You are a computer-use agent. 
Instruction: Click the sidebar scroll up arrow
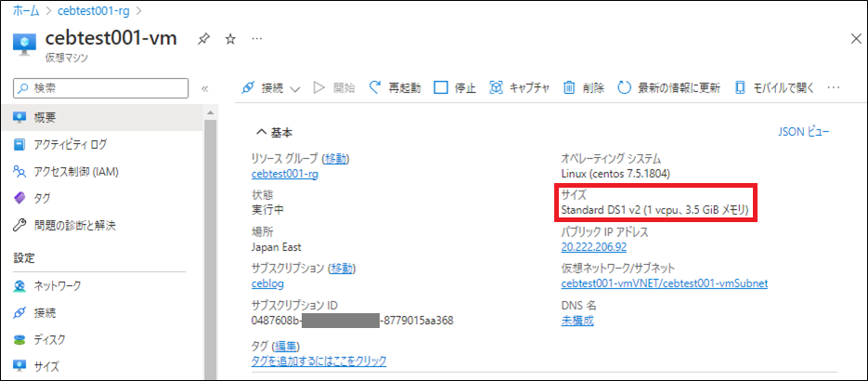click(210, 113)
